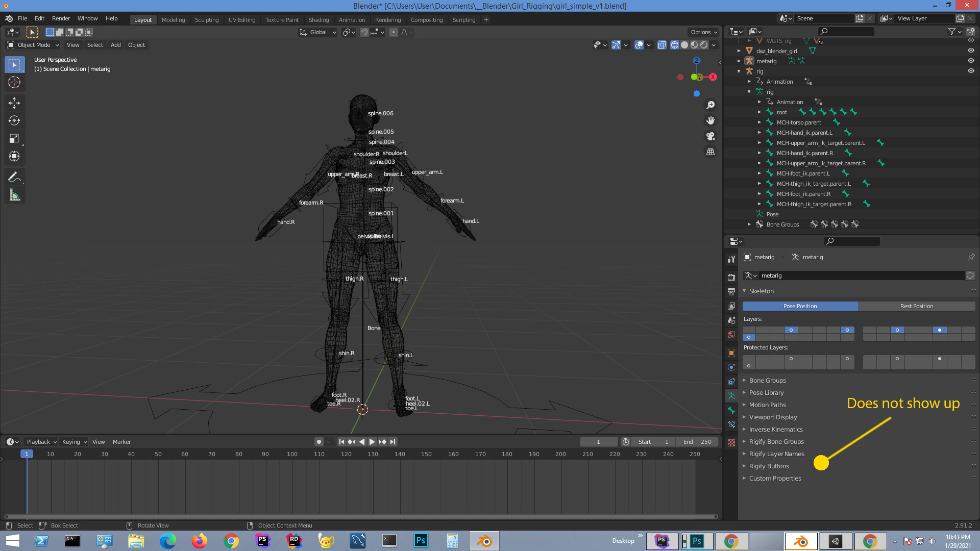Open the File menu

tap(22, 18)
